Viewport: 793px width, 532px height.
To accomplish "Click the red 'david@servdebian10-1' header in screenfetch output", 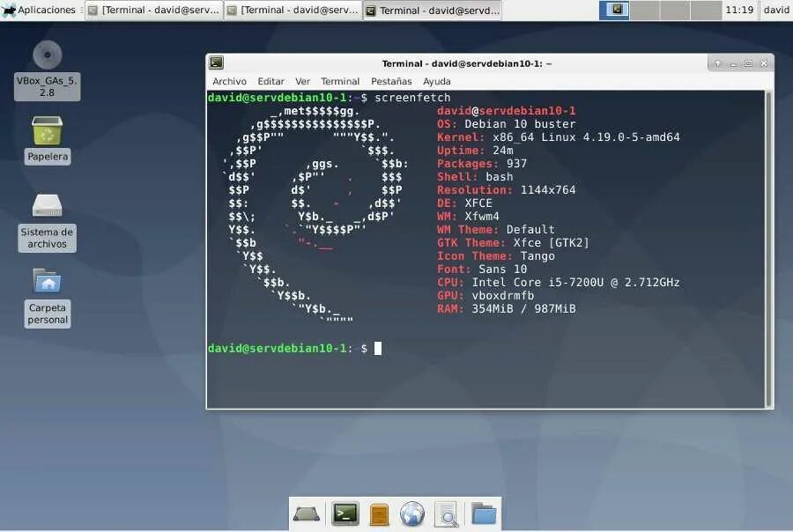I will point(507,111).
